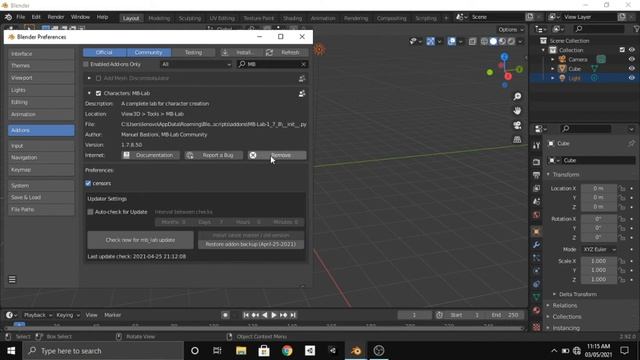
Task: Hide Light using its eye icon
Action: (631, 78)
